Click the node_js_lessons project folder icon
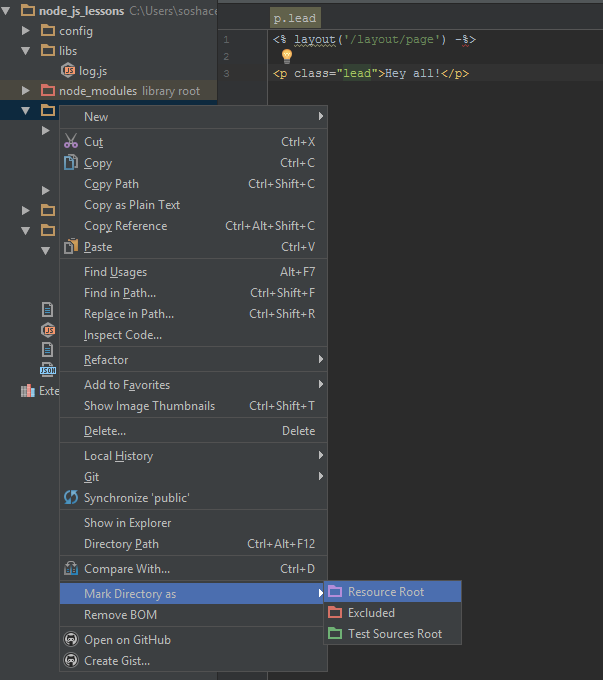This screenshot has height=680, width=603. (28, 10)
